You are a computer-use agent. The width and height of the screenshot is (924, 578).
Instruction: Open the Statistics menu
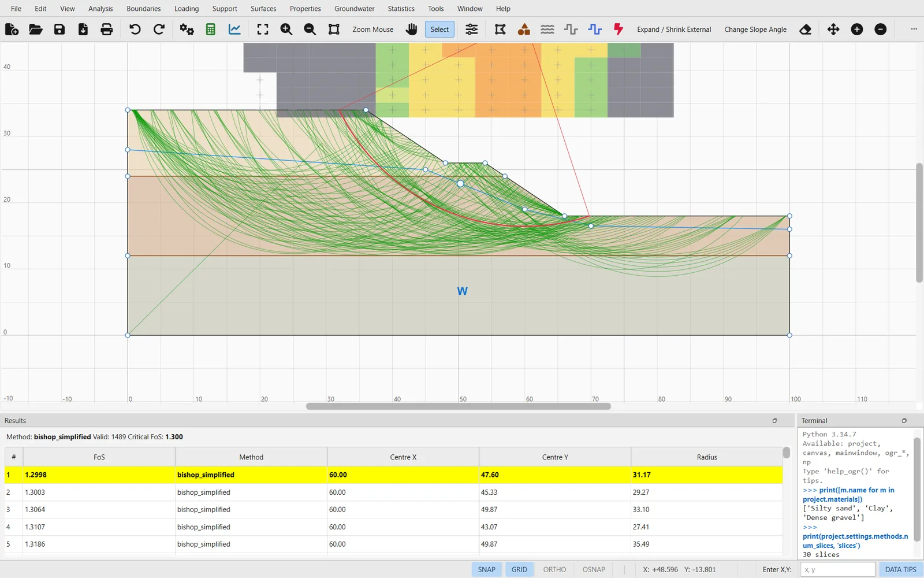[401, 9]
